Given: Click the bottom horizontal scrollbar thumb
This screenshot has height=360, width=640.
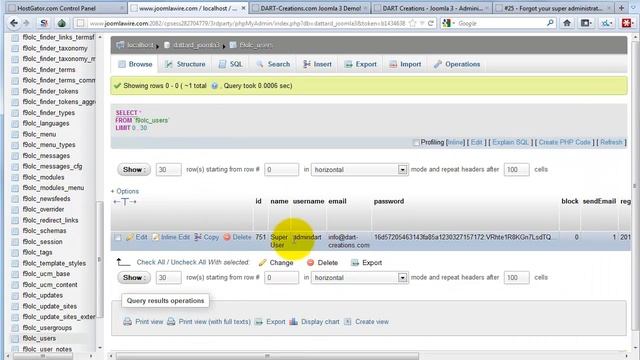Looking at the screenshot, I should click(267, 356).
